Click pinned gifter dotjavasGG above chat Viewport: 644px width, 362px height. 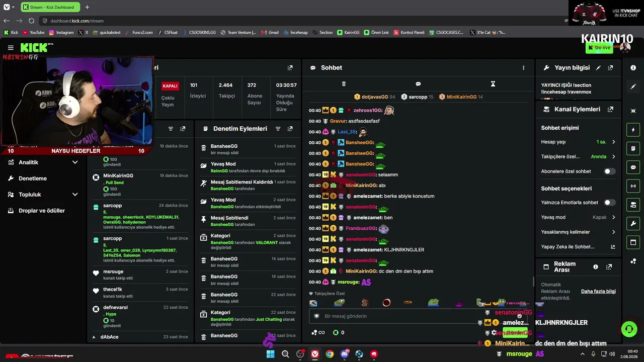click(375, 97)
